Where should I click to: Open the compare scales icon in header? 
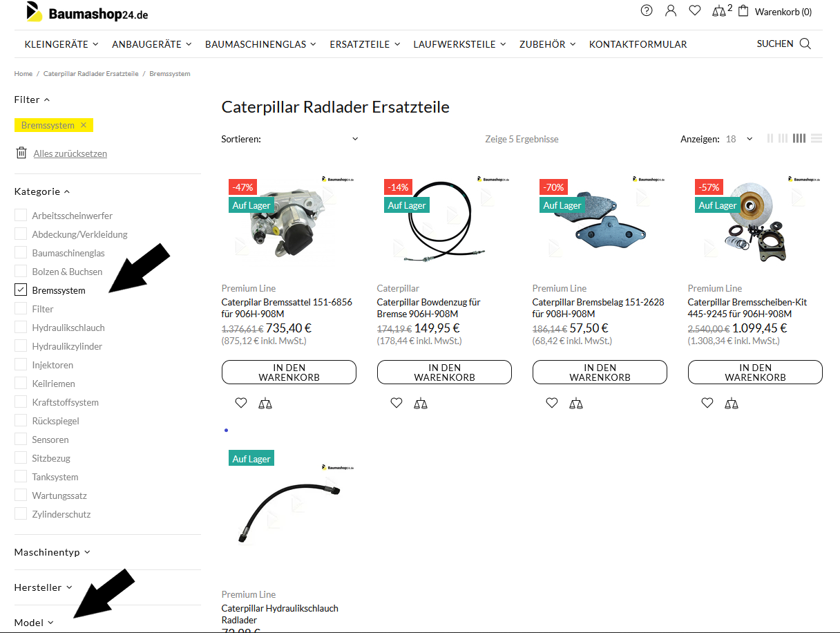[719, 11]
